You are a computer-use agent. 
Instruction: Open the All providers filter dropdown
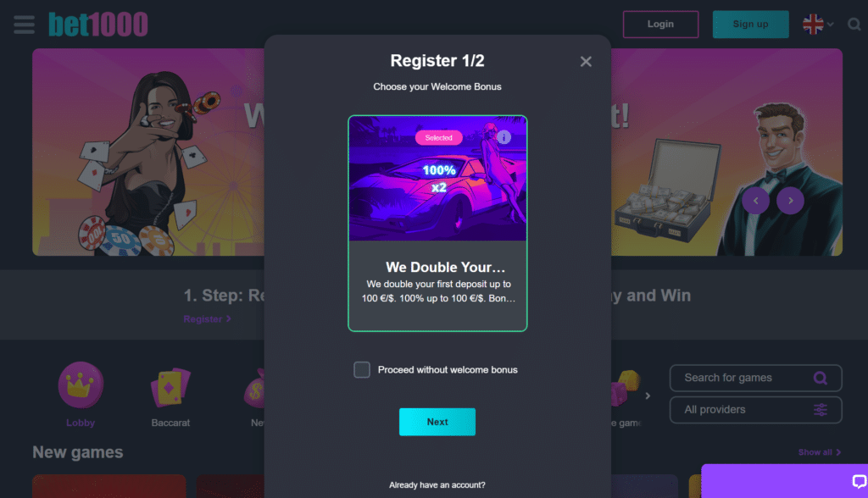[x=755, y=410]
